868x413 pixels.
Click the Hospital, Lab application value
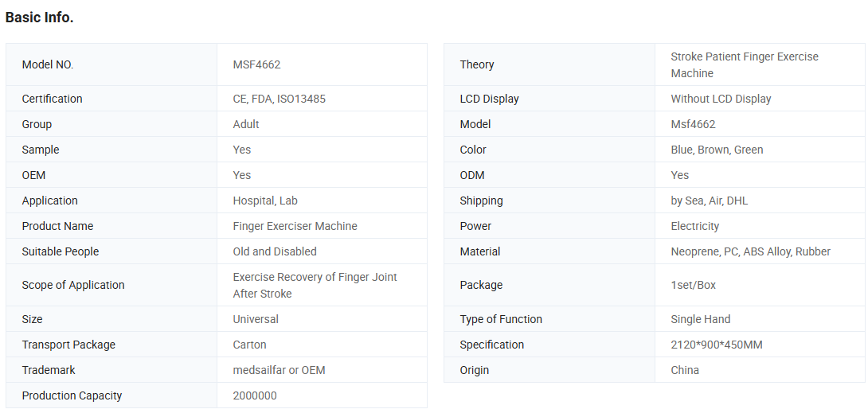(x=265, y=201)
